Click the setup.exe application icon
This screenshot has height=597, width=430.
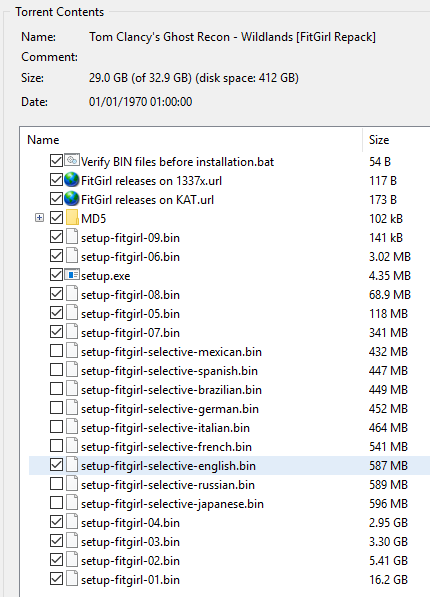tap(72, 275)
